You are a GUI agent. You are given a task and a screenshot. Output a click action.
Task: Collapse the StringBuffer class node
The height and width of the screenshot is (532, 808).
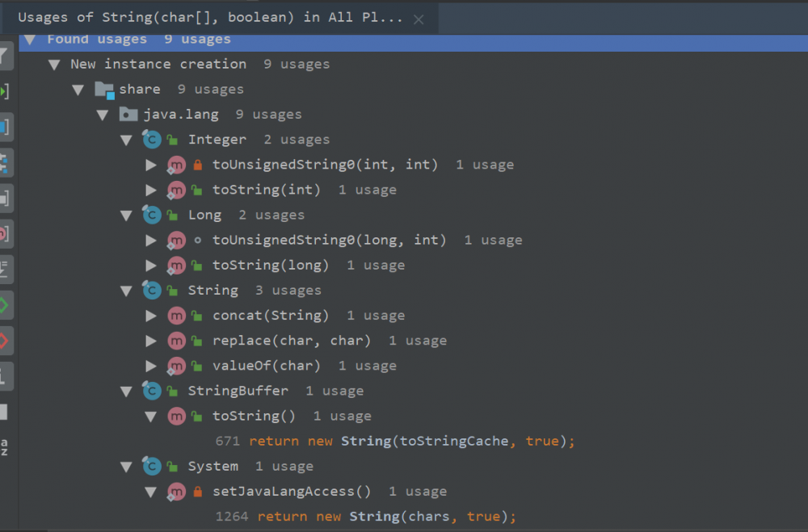pyautogui.click(x=126, y=392)
